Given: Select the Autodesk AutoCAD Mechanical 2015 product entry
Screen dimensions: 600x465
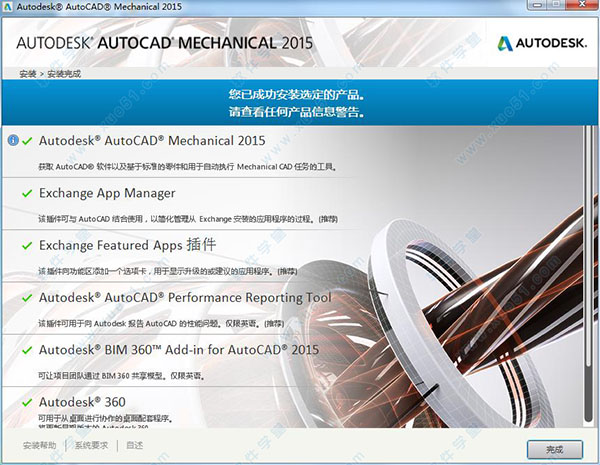Looking at the screenshot, I should point(152,141).
